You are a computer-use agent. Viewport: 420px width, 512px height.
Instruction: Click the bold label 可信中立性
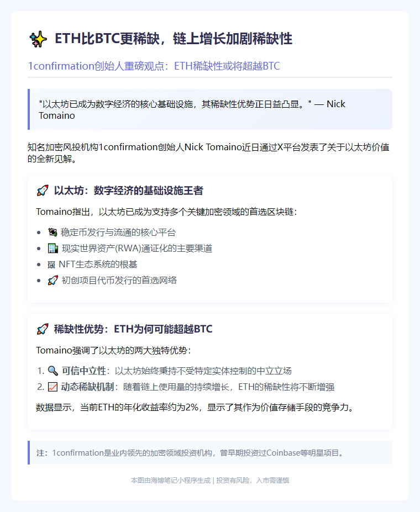click(x=84, y=371)
